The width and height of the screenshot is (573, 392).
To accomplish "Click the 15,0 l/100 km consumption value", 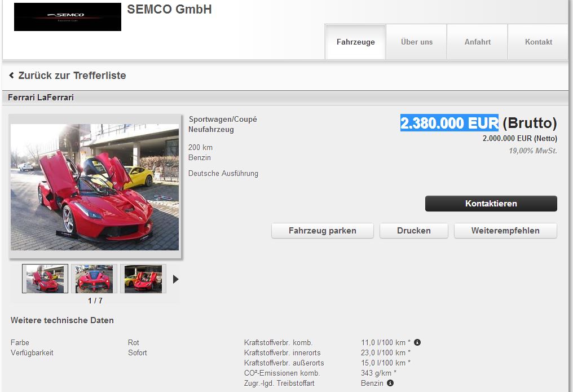I will 386,363.
